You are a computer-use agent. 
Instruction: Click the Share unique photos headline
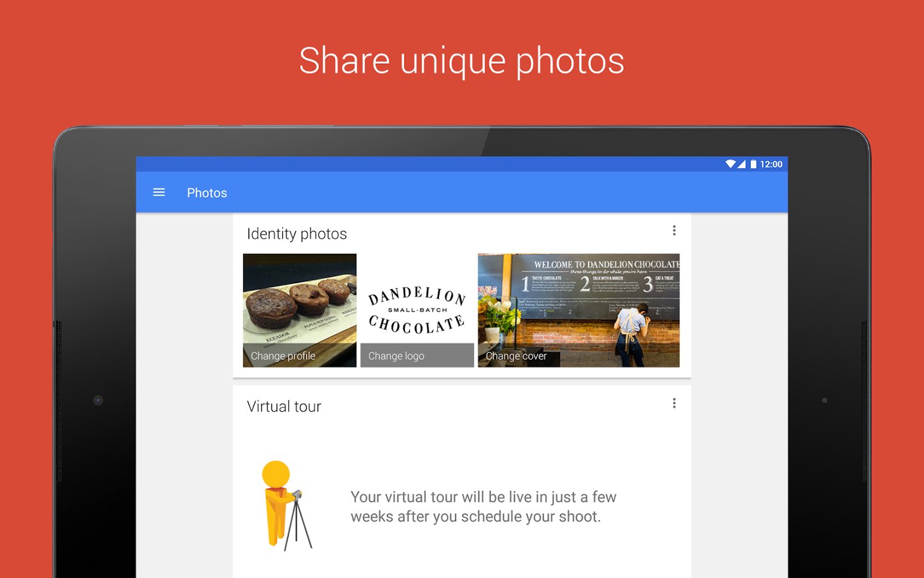click(x=461, y=62)
